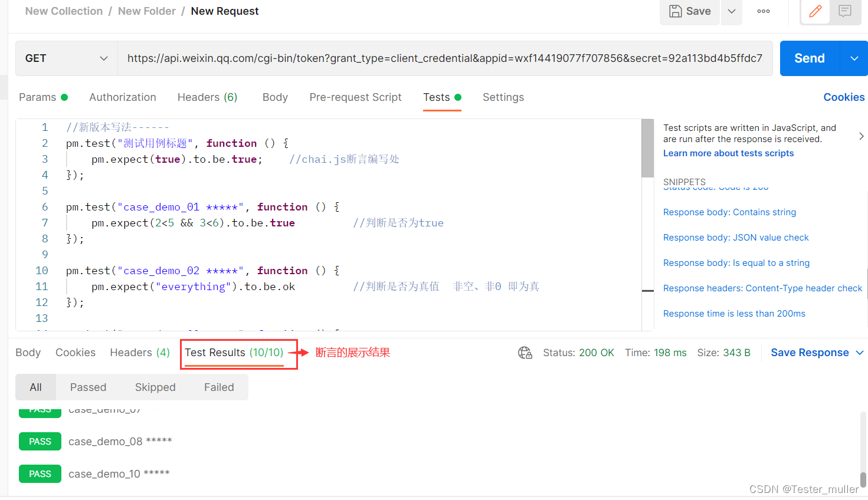Open the response Cookies tab

[76, 353]
